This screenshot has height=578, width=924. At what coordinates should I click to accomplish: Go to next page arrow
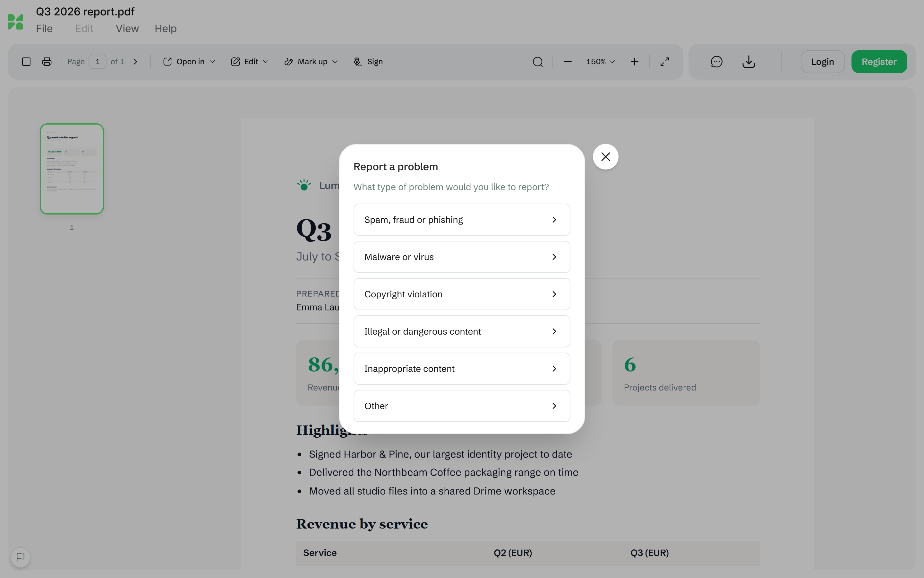(x=135, y=62)
